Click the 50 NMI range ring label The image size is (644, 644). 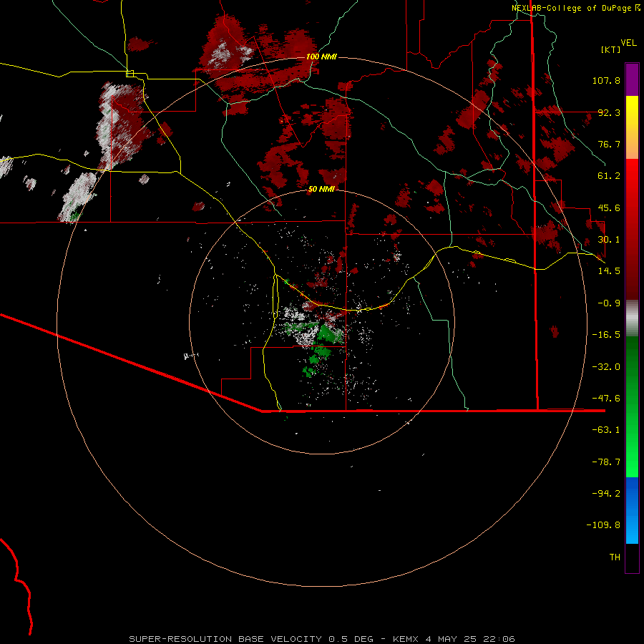click(321, 189)
